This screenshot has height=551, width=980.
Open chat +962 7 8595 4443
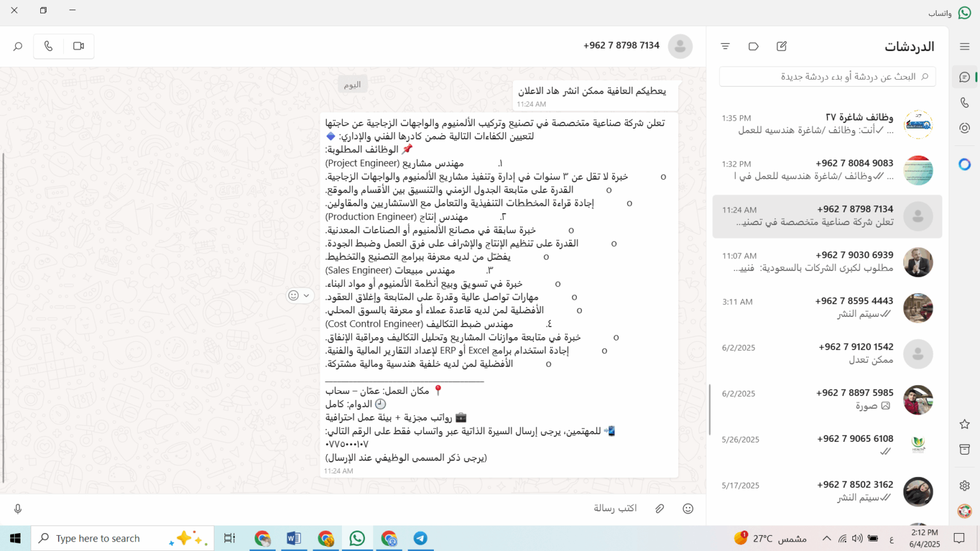(827, 308)
